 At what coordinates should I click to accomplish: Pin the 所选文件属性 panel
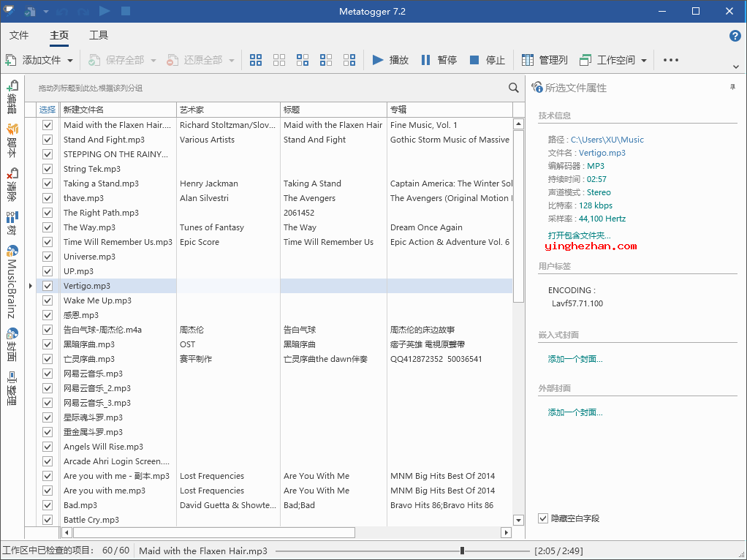pos(732,87)
